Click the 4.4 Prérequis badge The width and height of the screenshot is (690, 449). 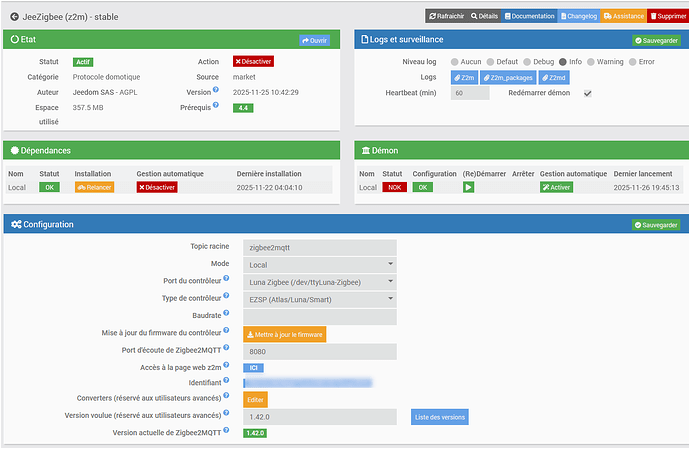243,108
